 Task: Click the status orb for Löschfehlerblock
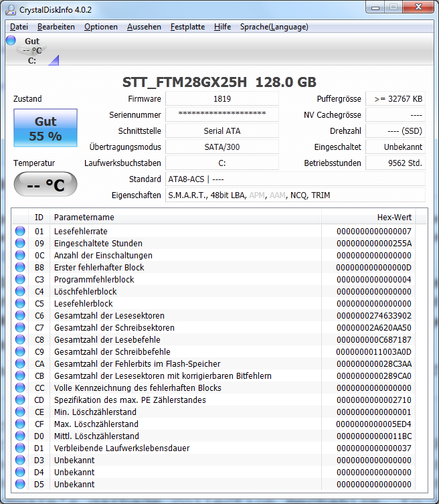coord(20,291)
